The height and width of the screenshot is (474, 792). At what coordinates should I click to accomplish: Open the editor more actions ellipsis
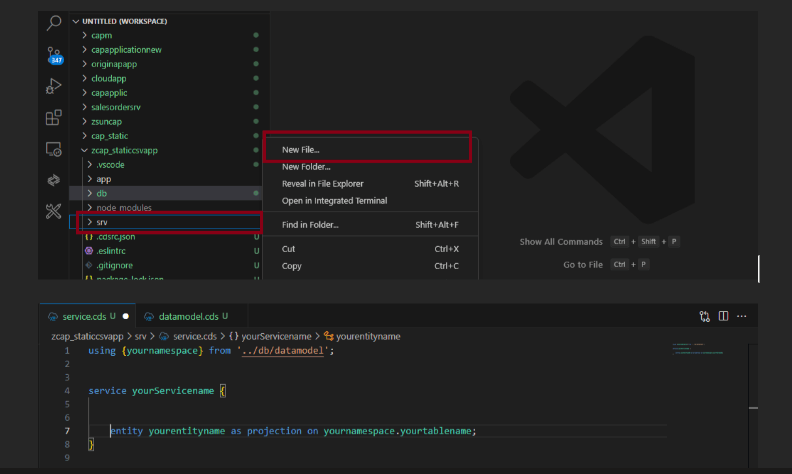click(741, 316)
